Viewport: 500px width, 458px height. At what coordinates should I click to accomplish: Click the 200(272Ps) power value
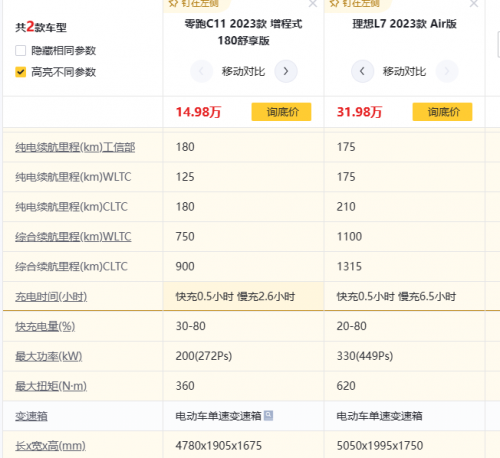(x=204, y=356)
